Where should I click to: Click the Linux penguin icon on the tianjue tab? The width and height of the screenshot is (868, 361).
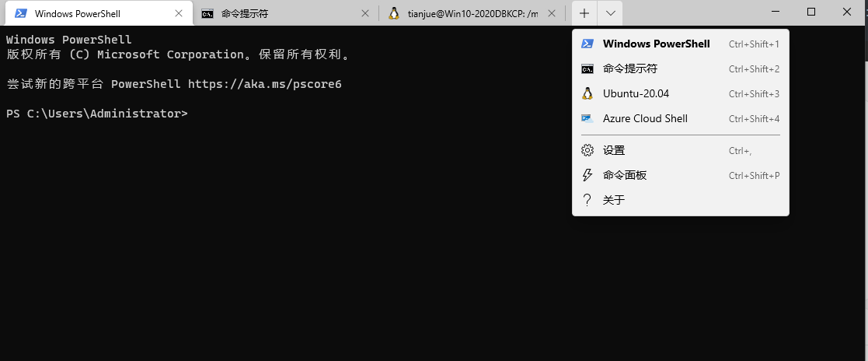(x=393, y=13)
